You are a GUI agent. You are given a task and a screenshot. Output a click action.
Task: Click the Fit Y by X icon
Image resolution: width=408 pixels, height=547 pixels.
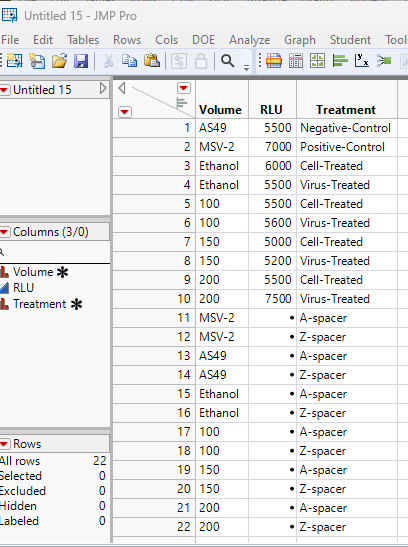point(362,61)
